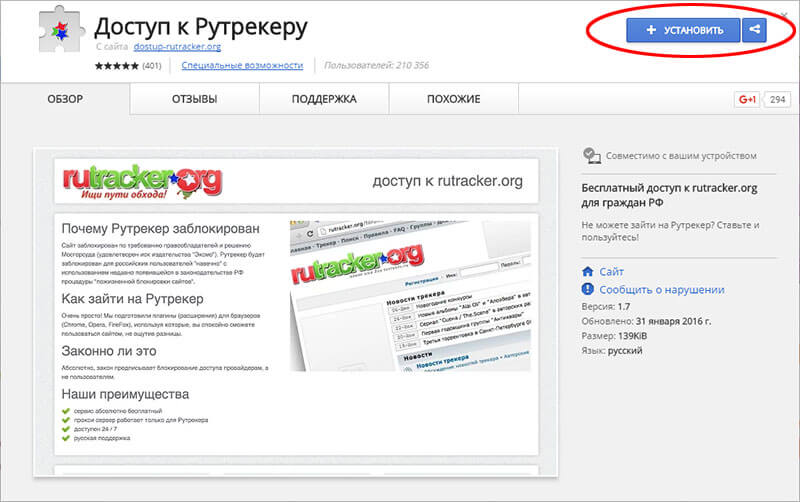Click the (401) reviews count
Image resolution: width=800 pixels, height=502 pixels.
coord(152,65)
